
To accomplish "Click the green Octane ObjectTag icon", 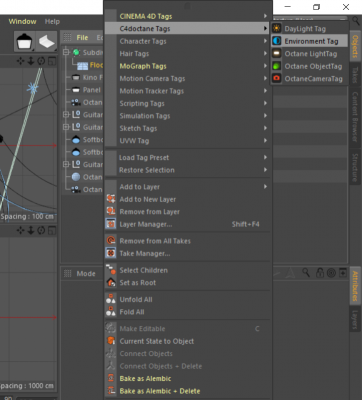I will (x=277, y=66).
